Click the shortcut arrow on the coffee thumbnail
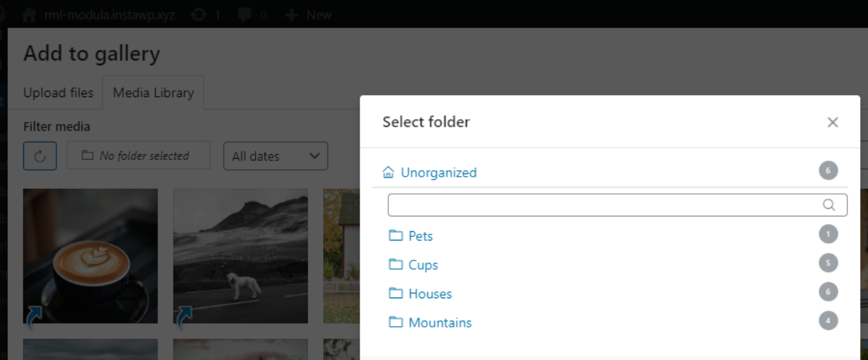This screenshot has height=360, width=868. click(x=35, y=317)
